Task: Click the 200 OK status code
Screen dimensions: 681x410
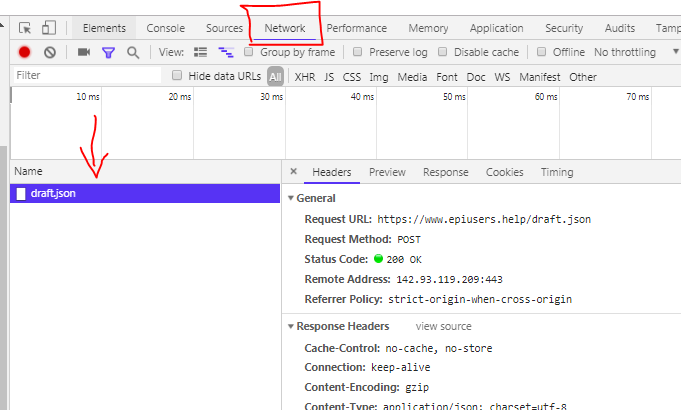Action: 404,260
